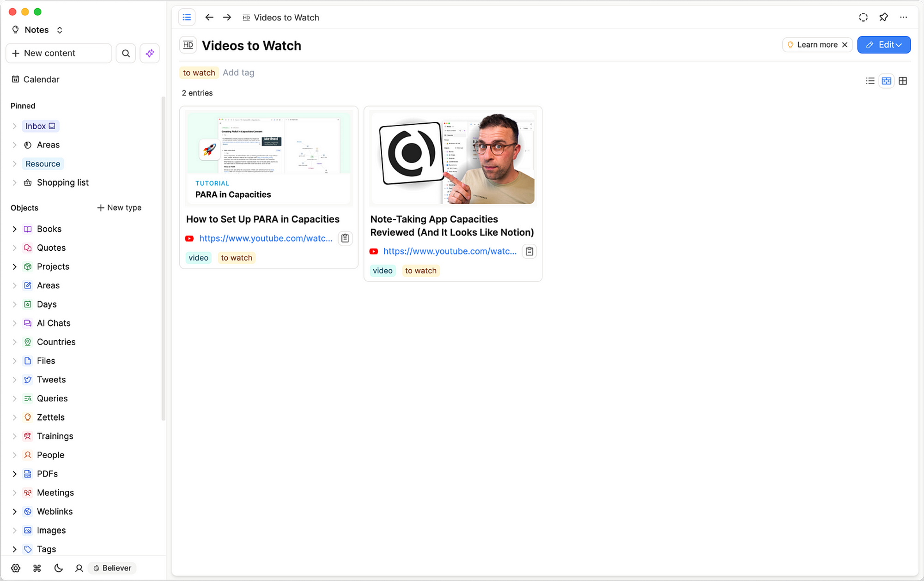The image size is (924, 581).
Task: Open keyboard shortcuts command icon
Action: [x=37, y=568]
